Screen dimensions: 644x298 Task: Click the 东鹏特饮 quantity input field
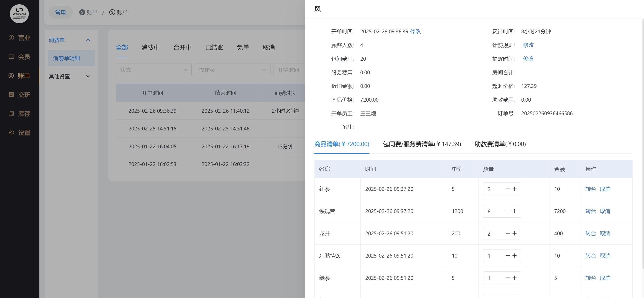492,256
